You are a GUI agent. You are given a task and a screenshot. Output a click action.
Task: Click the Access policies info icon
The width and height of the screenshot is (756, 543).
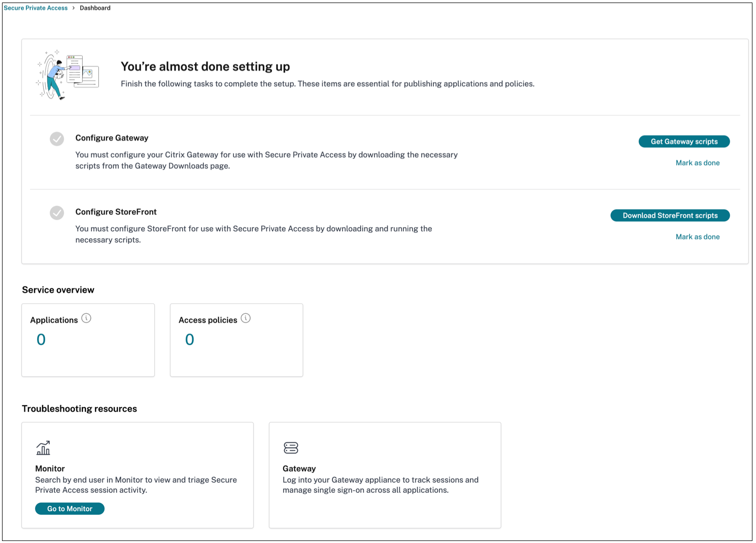246,318
